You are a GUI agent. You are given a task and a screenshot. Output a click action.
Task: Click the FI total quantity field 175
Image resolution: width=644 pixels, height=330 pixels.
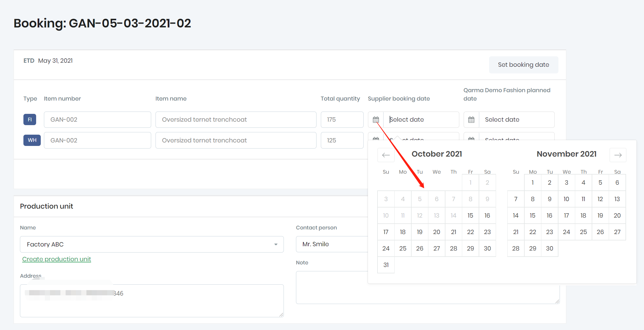pos(342,120)
